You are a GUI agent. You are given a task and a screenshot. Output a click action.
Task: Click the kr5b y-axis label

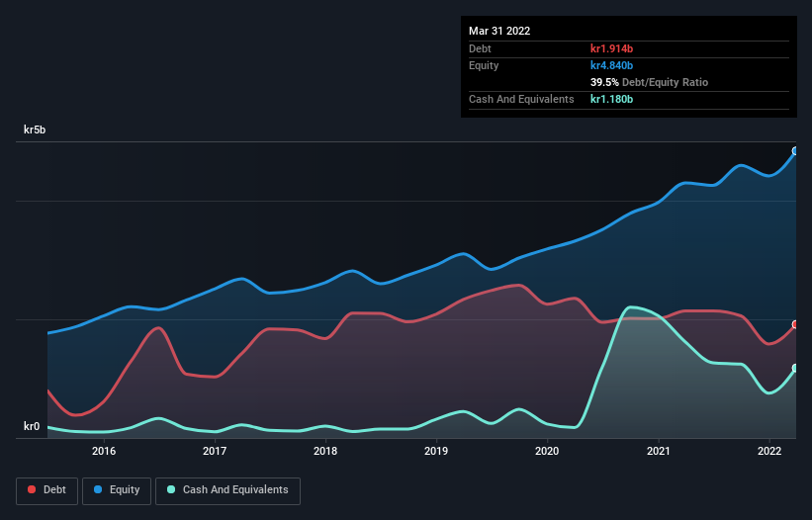tap(35, 130)
